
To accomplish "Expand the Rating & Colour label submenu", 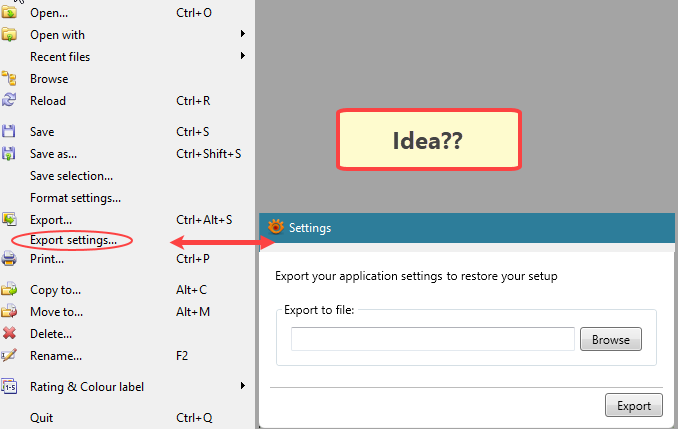I will [243, 386].
